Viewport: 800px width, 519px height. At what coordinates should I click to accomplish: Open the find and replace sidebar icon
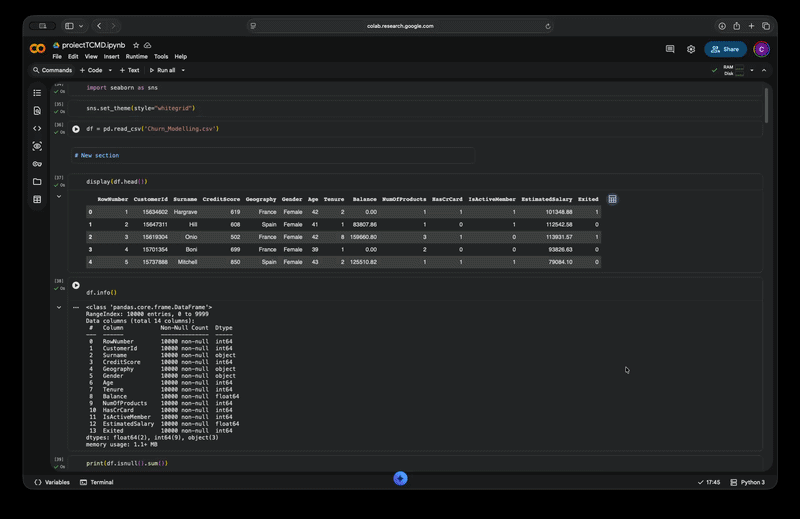pyautogui.click(x=37, y=111)
